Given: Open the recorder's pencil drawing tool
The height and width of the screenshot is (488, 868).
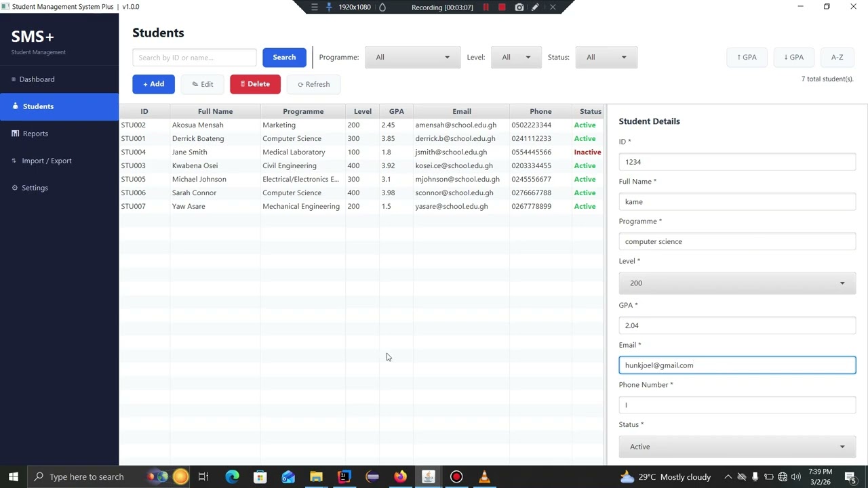Looking at the screenshot, I should [536, 7].
